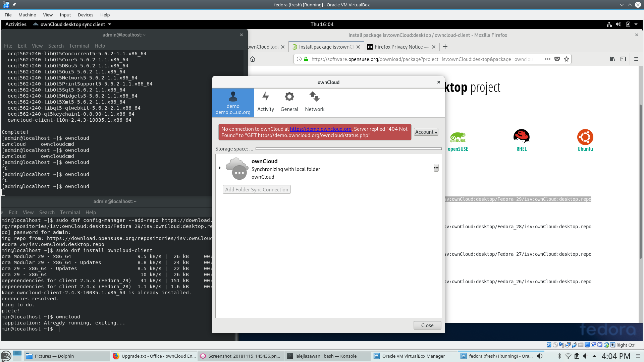Screen dimensions: 644x362
Task: Show site security padlock info
Action: (306, 59)
